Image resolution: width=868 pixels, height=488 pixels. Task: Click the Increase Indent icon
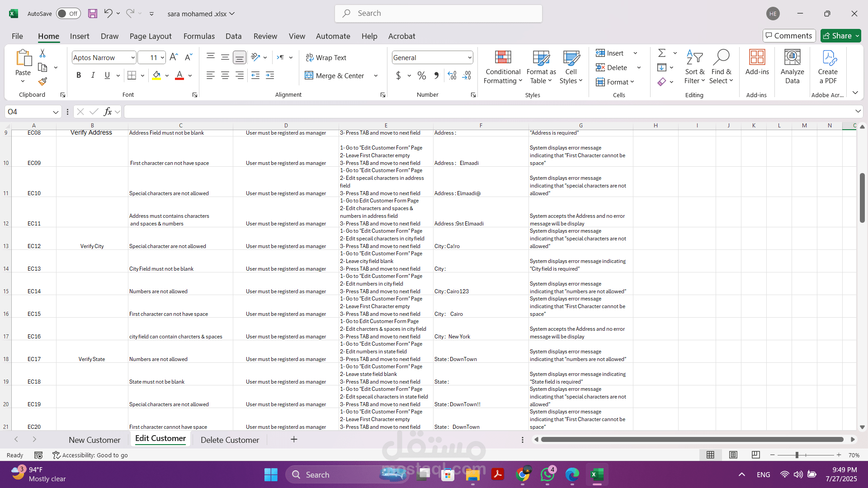pos(270,75)
